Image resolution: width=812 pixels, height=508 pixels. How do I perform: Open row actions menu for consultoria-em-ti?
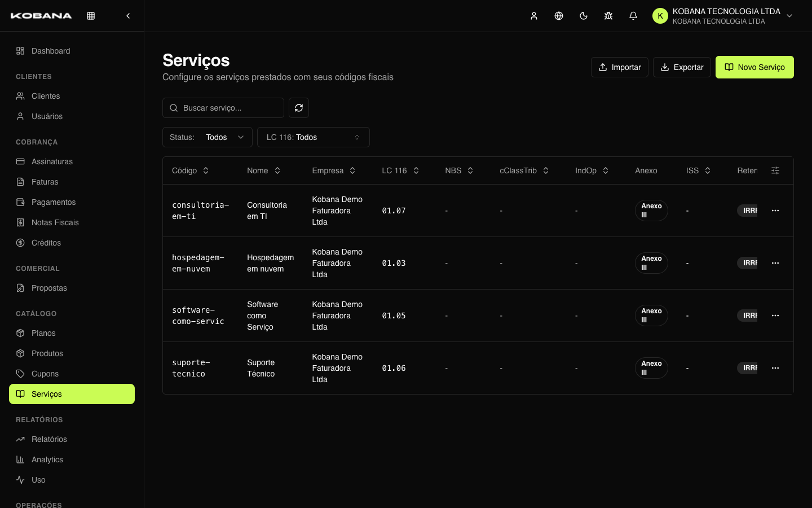pyautogui.click(x=775, y=211)
